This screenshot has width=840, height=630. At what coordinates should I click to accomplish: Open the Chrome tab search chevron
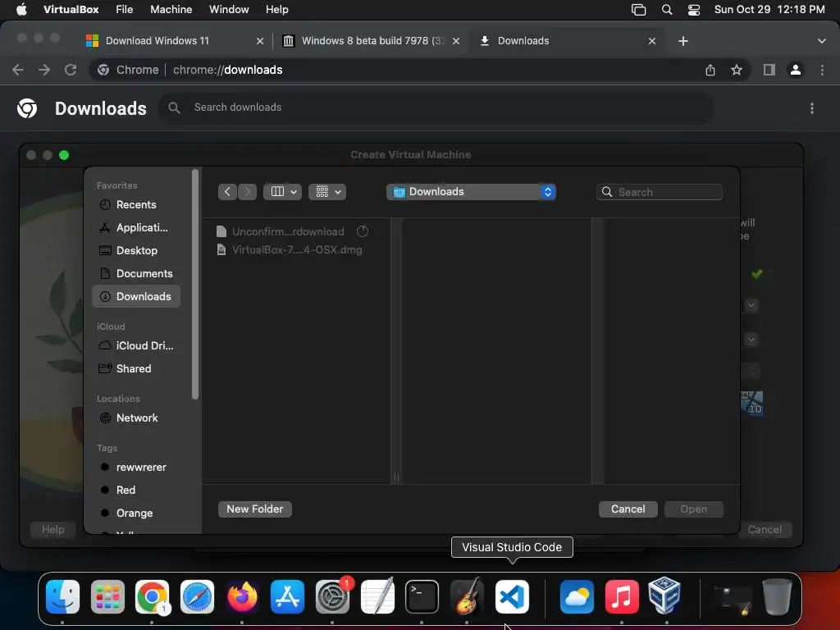click(822, 41)
